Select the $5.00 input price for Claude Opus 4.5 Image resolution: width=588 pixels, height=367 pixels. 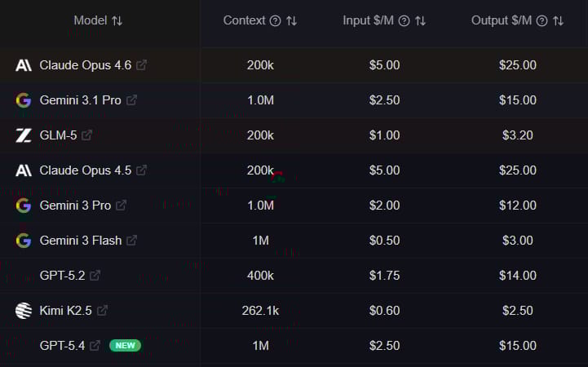point(384,170)
